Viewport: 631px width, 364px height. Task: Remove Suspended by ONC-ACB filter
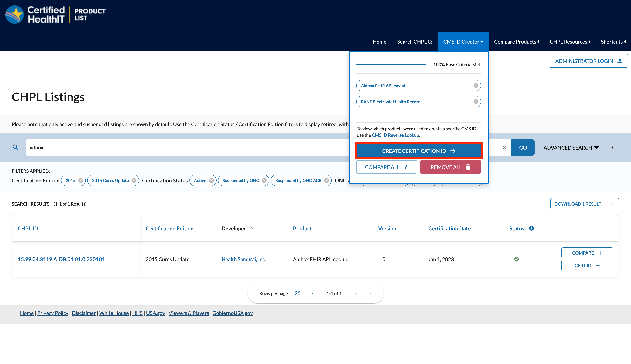coord(327,181)
